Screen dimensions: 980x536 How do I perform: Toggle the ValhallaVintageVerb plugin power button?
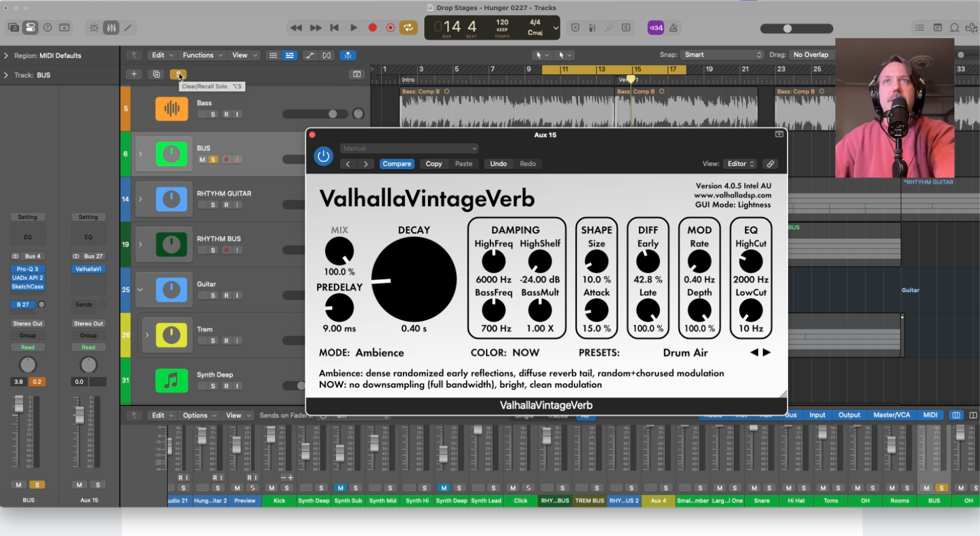[323, 156]
